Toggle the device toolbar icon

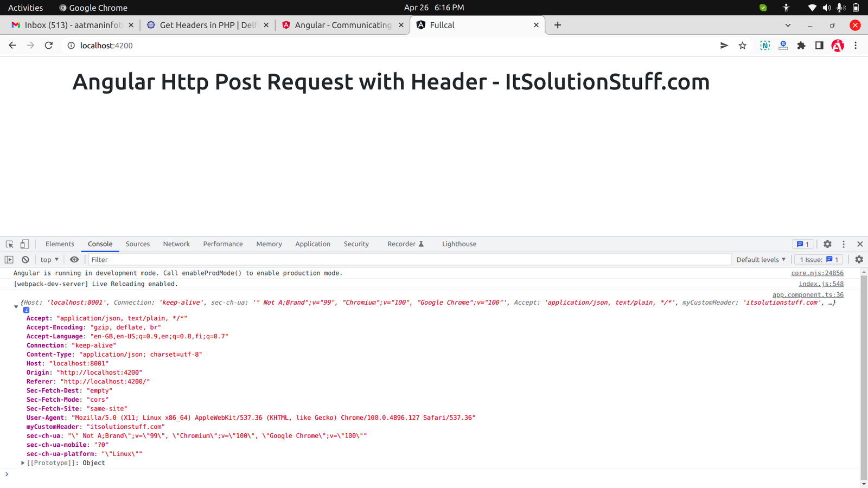click(x=24, y=244)
